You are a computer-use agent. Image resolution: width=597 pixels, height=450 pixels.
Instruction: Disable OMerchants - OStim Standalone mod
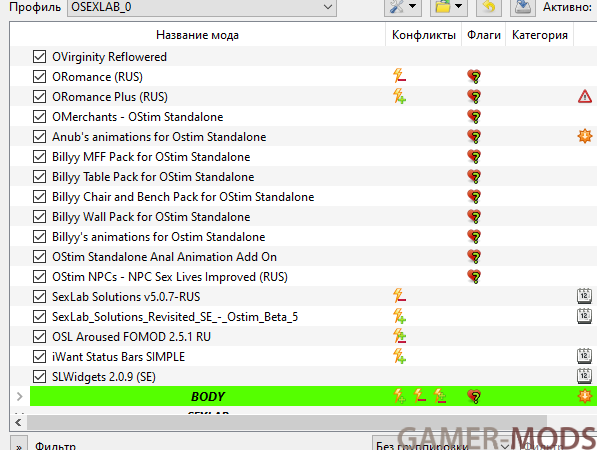click(x=40, y=116)
